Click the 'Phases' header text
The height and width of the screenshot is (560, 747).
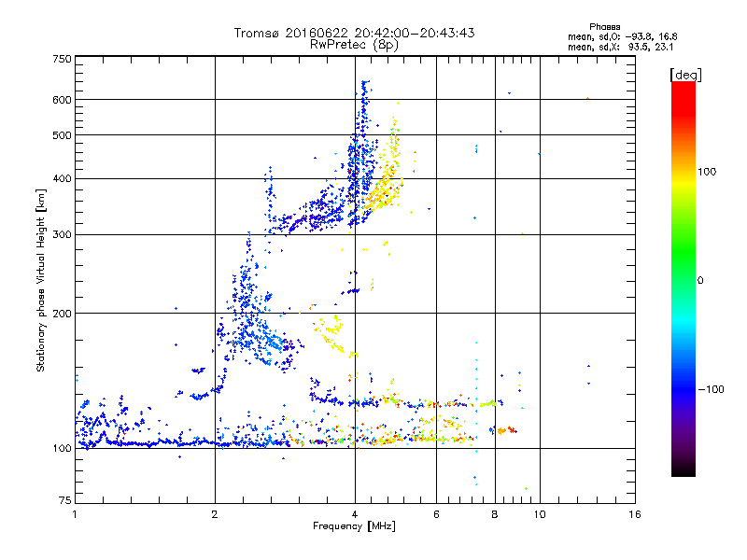coord(604,27)
